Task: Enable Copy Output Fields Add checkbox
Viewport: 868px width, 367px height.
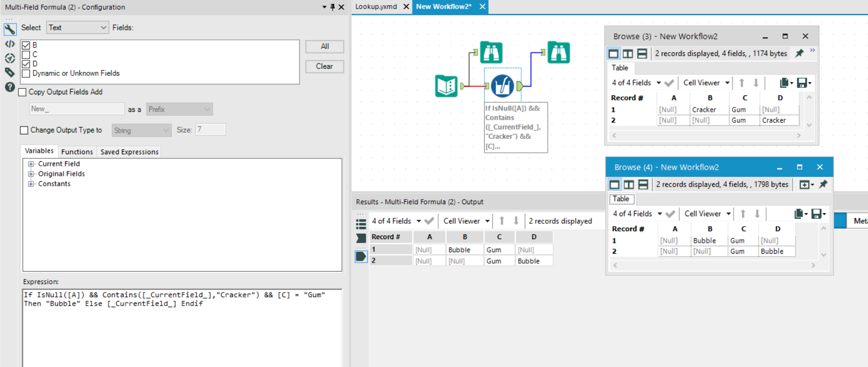Action: click(22, 92)
